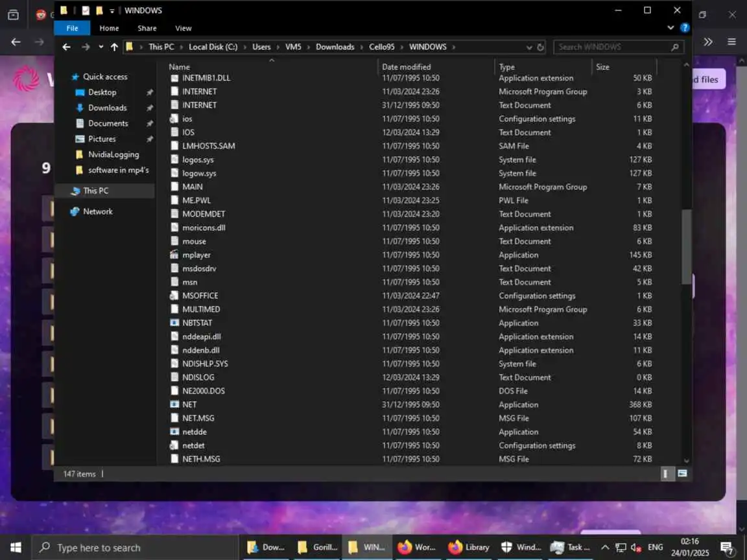This screenshot has height=560, width=747.
Task: Select the ME.PWL file
Action: [x=196, y=200]
